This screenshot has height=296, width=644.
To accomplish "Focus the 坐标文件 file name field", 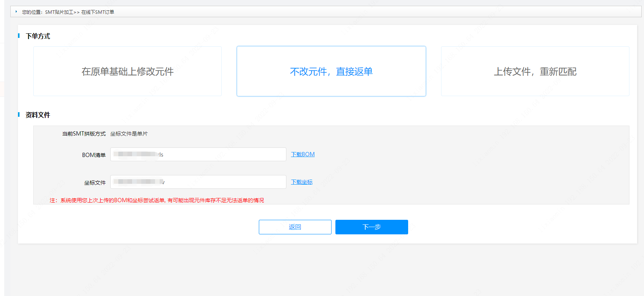I will click(x=198, y=182).
